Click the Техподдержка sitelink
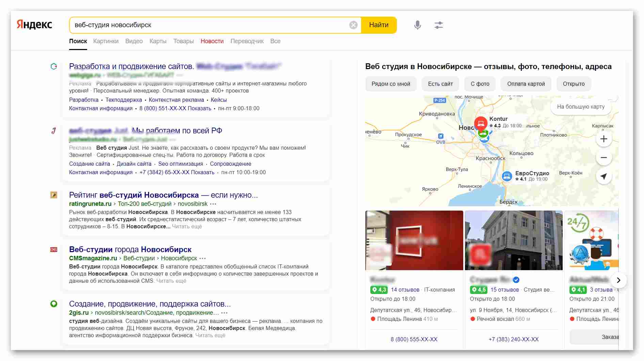The width and height of the screenshot is (644, 361). click(124, 100)
